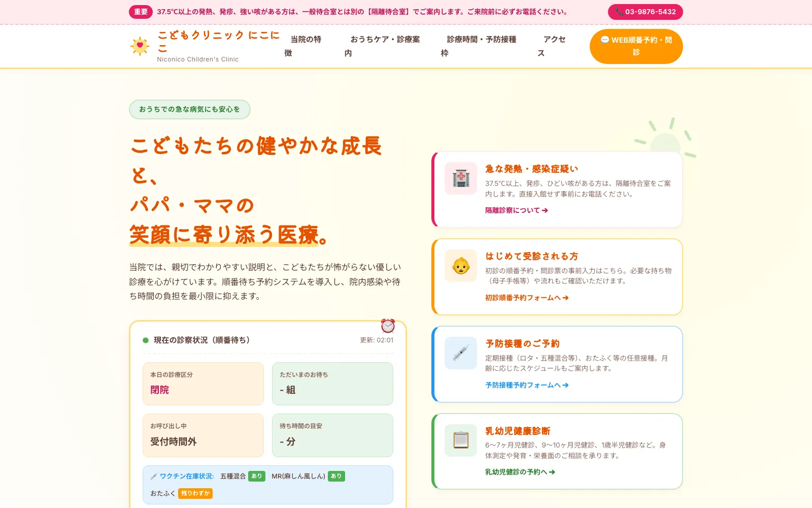
Task: Click the Niconico Children's Clinic subtitle
Action: coord(198,59)
